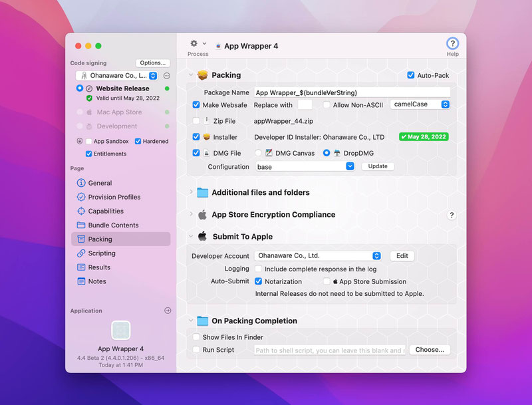
Task: Enable App Store Submission checkbox
Action: click(x=327, y=281)
